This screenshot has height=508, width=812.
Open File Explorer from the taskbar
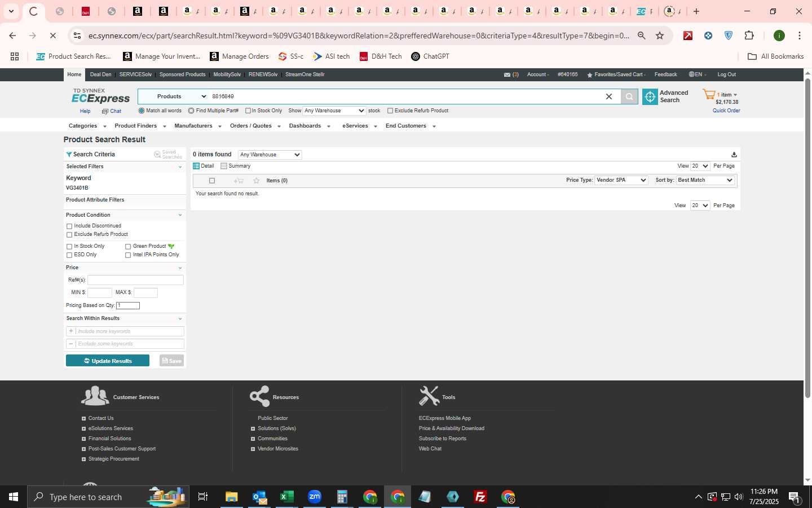point(231,497)
